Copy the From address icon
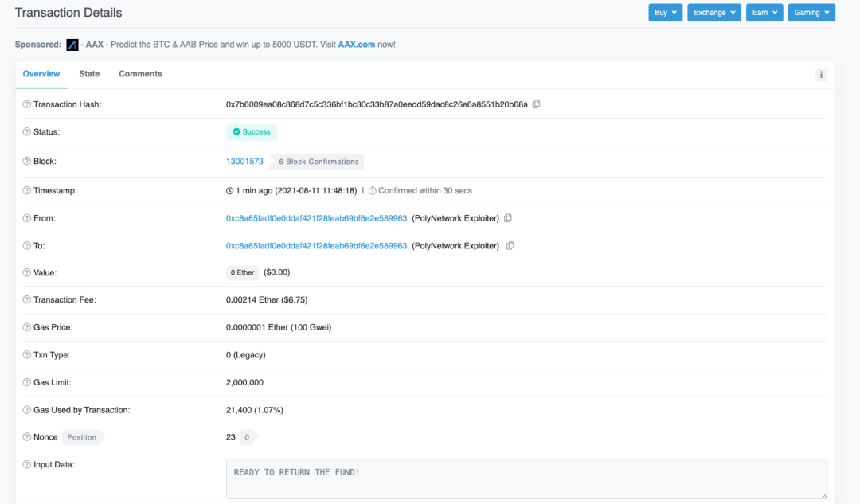This screenshot has height=504, width=860. point(508,218)
